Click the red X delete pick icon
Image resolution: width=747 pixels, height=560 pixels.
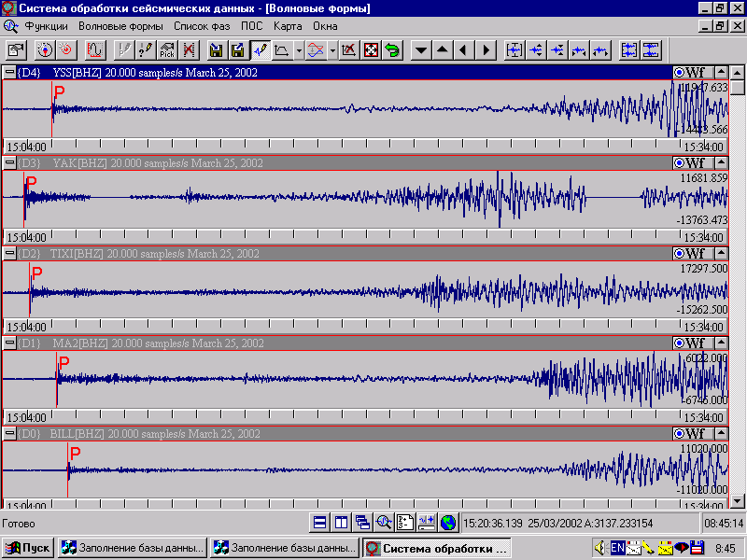pos(190,49)
